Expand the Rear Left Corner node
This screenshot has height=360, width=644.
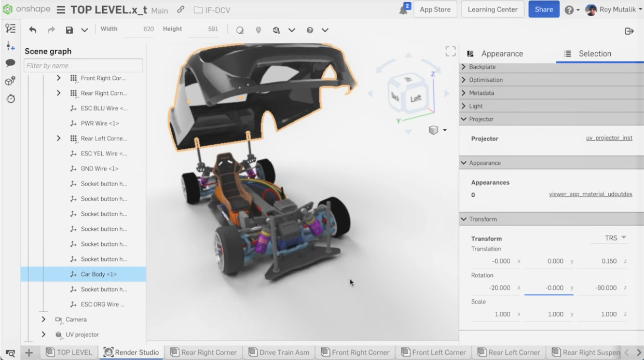tap(59, 139)
